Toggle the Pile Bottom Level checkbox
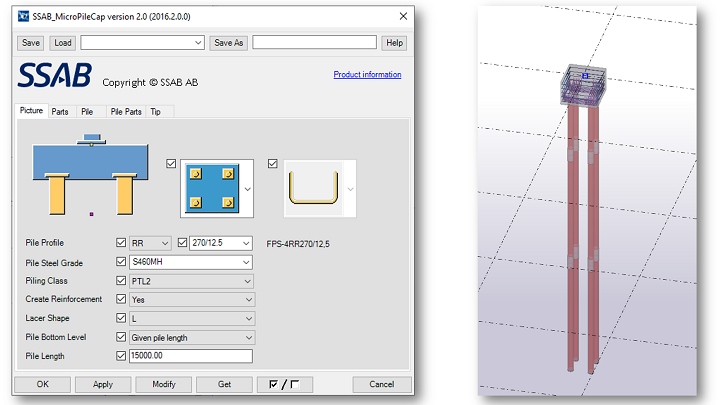Screen dimensions: 720x405 coord(121,337)
